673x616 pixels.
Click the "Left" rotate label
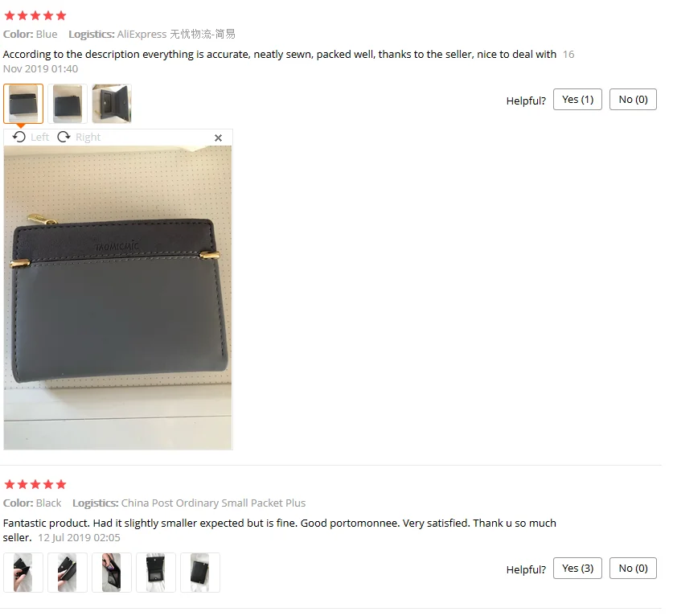tap(40, 137)
